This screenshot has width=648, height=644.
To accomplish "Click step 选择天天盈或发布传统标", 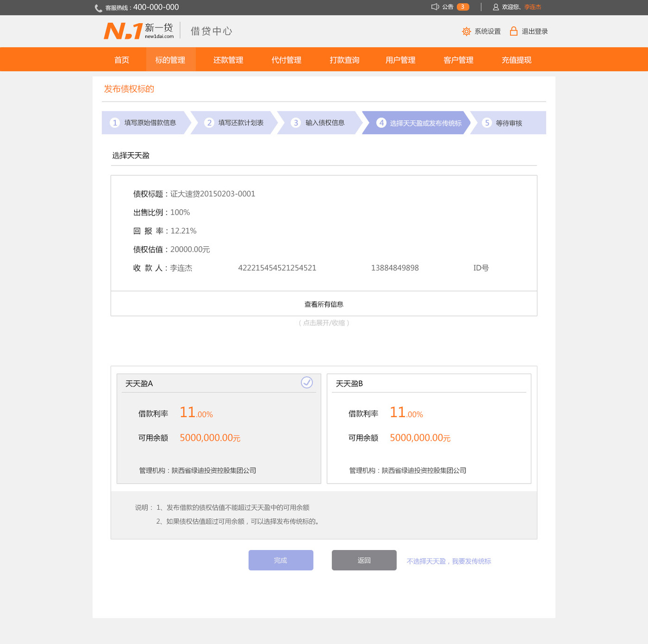I will pos(426,123).
